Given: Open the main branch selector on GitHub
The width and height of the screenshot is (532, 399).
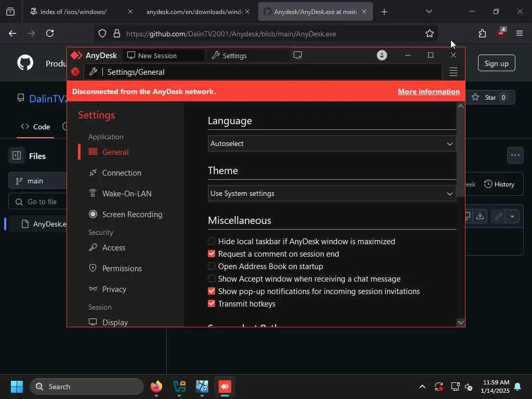Looking at the screenshot, I should 38,181.
